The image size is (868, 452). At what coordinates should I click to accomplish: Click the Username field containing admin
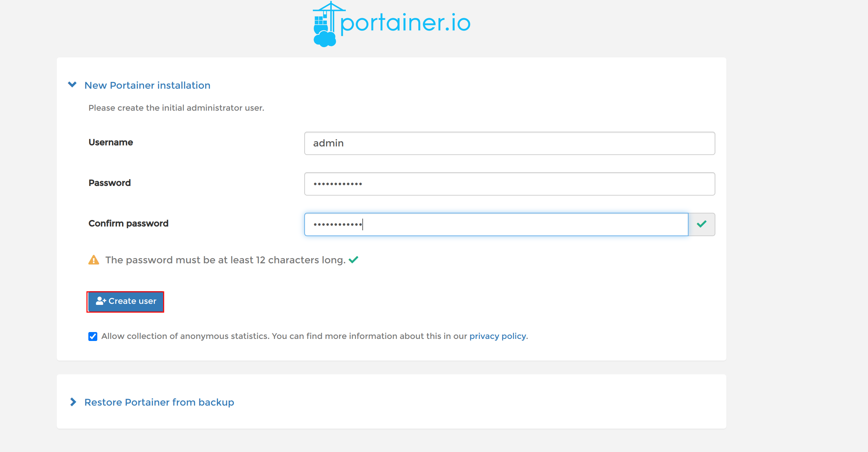(x=509, y=143)
